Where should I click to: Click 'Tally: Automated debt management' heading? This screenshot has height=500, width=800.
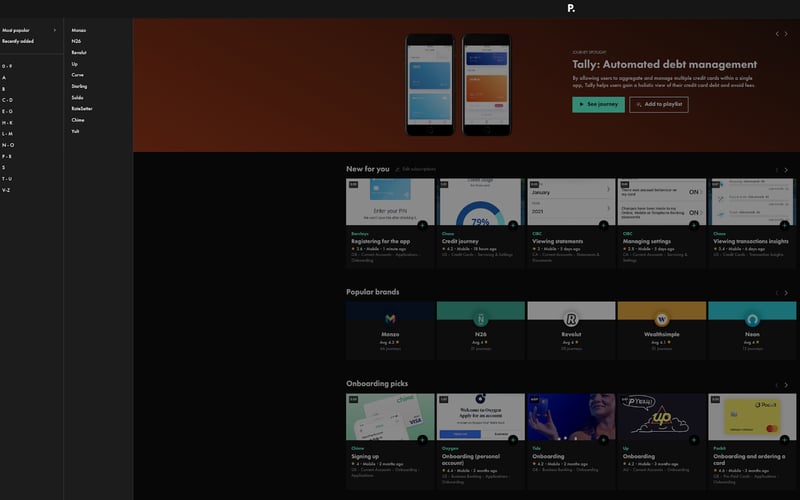[664, 65]
